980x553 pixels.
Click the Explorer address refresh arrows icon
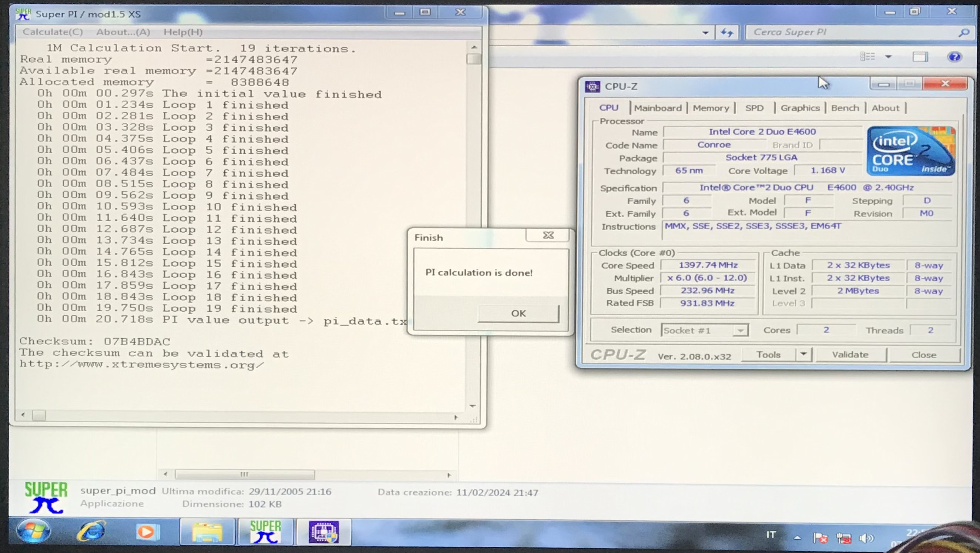[727, 33]
